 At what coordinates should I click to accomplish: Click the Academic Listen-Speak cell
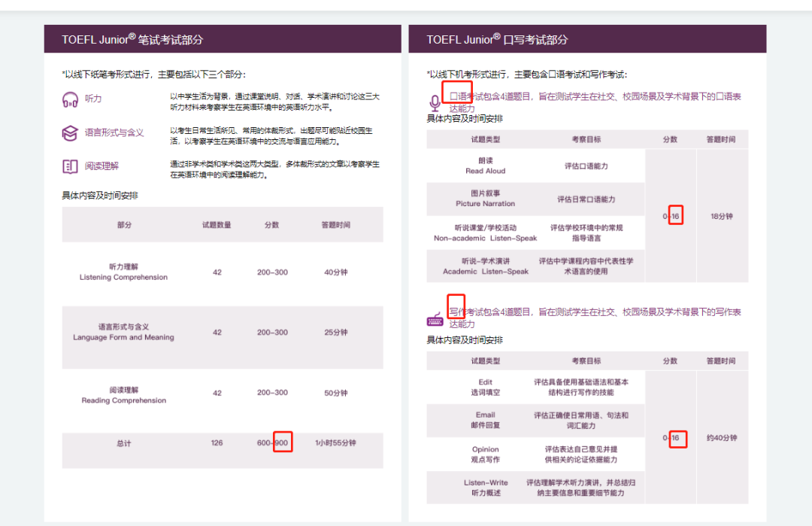tap(486, 266)
